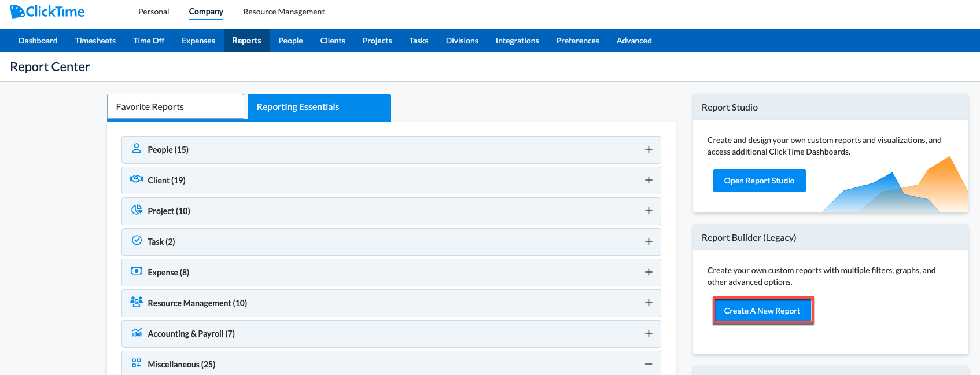The width and height of the screenshot is (980, 375).
Task: Expand Resource Management (10) section
Action: coord(649,303)
